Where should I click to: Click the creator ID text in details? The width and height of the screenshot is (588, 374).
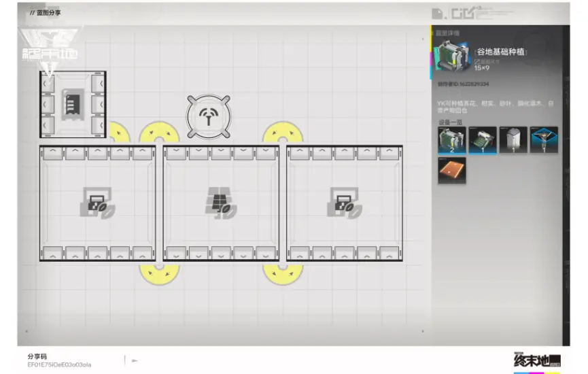[464, 84]
